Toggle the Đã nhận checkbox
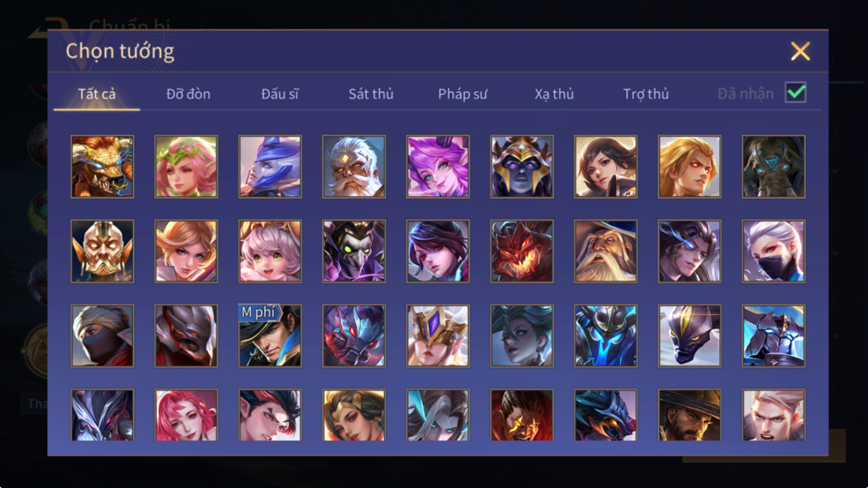 [795, 92]
